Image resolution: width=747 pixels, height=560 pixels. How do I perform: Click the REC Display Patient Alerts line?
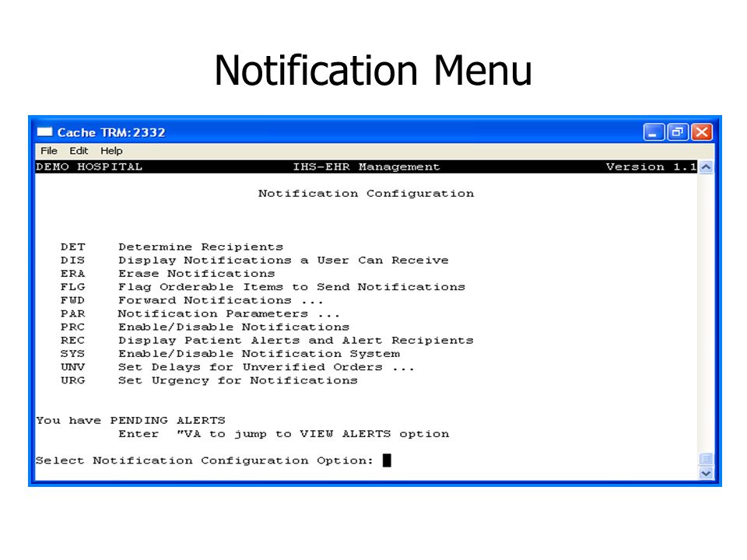point(267,340)
